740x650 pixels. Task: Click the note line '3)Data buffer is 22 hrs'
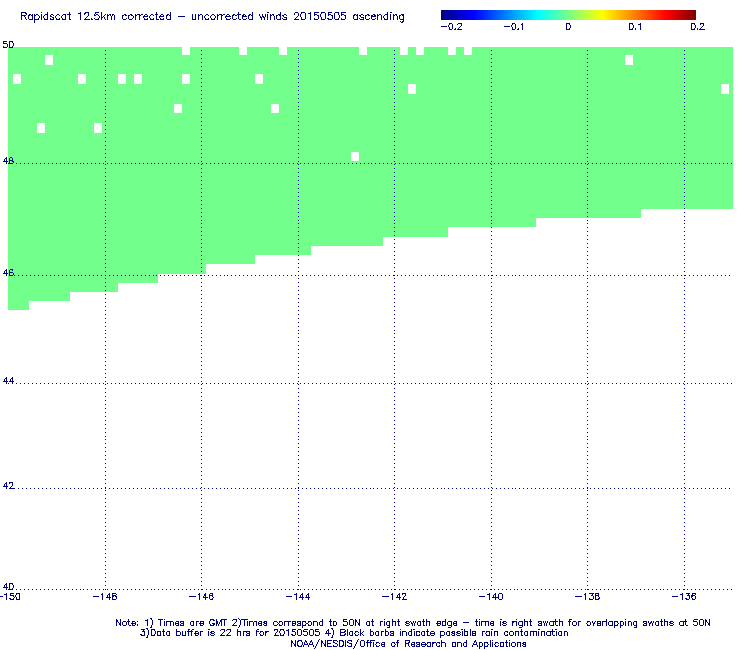click(x=354, y=633)
